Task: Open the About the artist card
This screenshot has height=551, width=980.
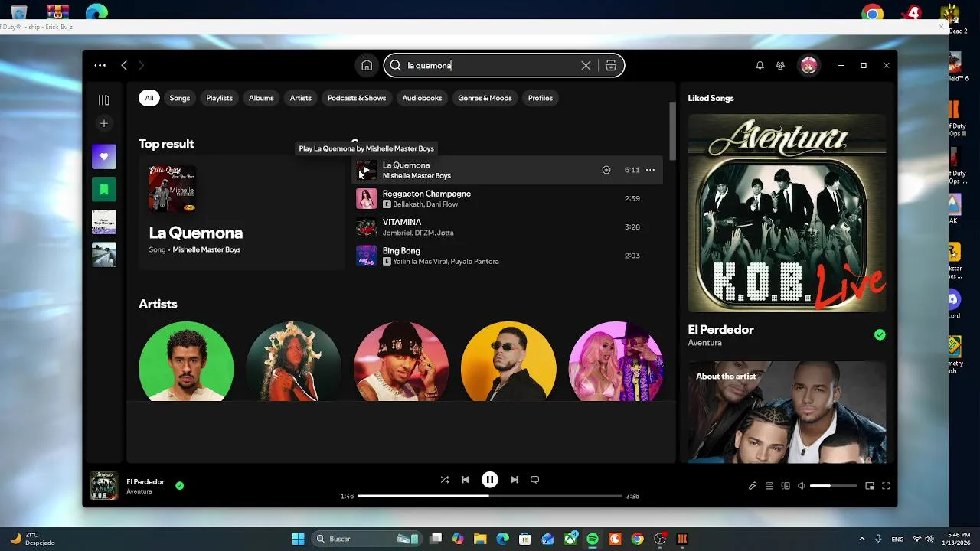Action: 787,412
